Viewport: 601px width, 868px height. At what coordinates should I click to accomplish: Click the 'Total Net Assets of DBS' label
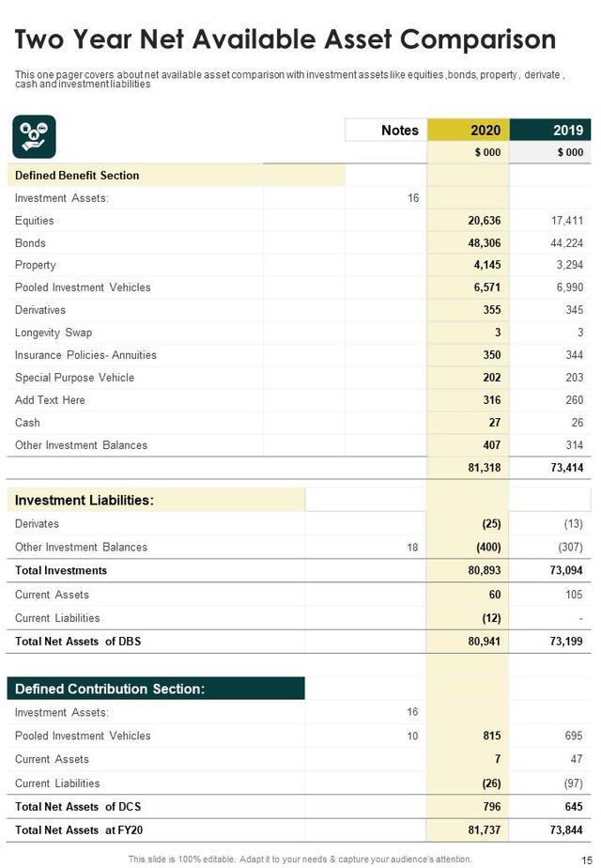[78, 642]
